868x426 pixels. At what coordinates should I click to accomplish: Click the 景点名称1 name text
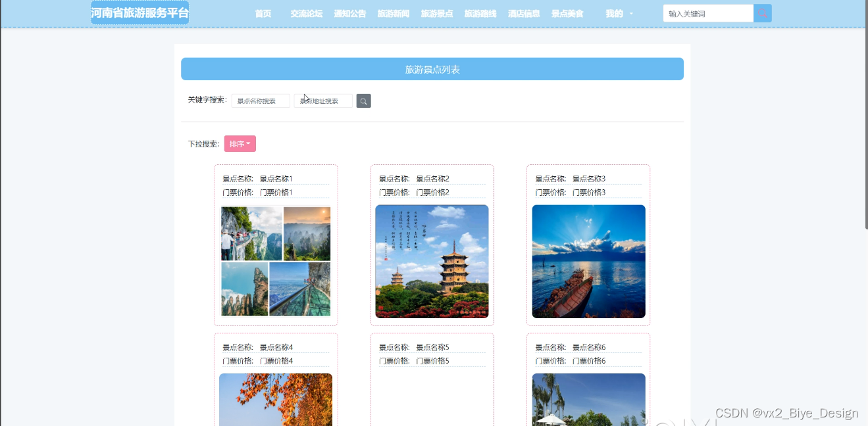coord(276,179)
